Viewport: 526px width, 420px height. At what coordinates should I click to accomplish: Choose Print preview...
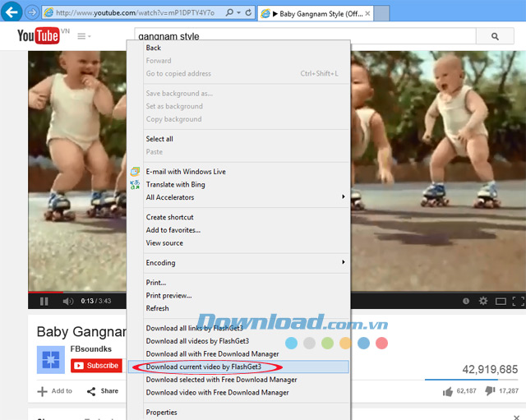tap(238, 296)
